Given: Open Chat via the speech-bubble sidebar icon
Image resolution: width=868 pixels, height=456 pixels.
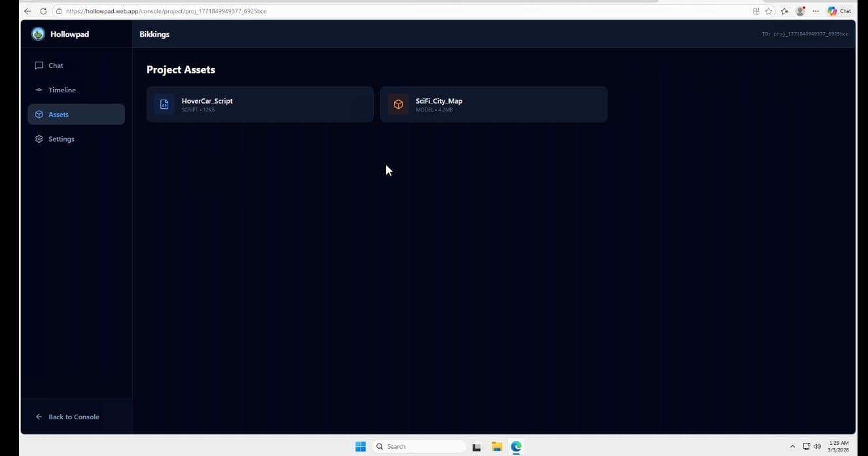Looking at the screenshot, I should pos(39,65).
